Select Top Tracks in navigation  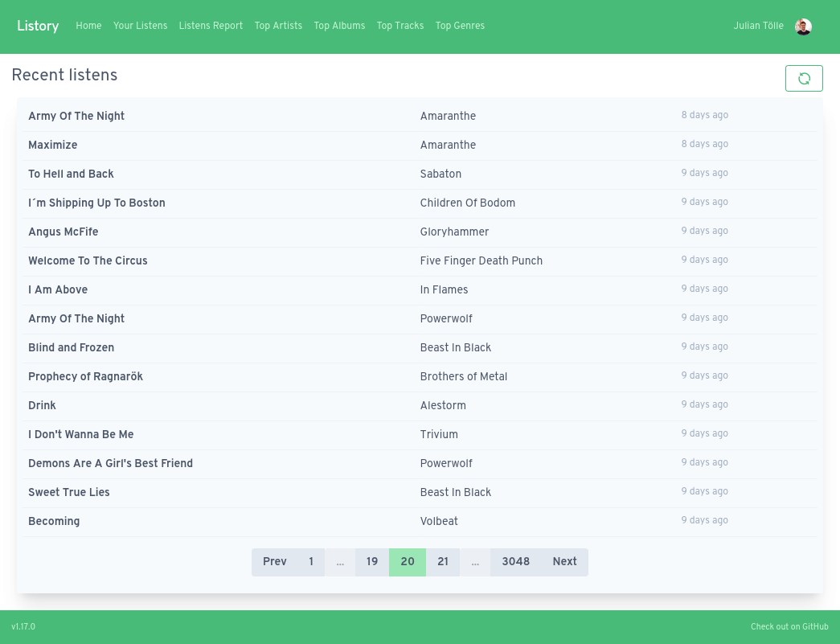click(x=400, y=26)
